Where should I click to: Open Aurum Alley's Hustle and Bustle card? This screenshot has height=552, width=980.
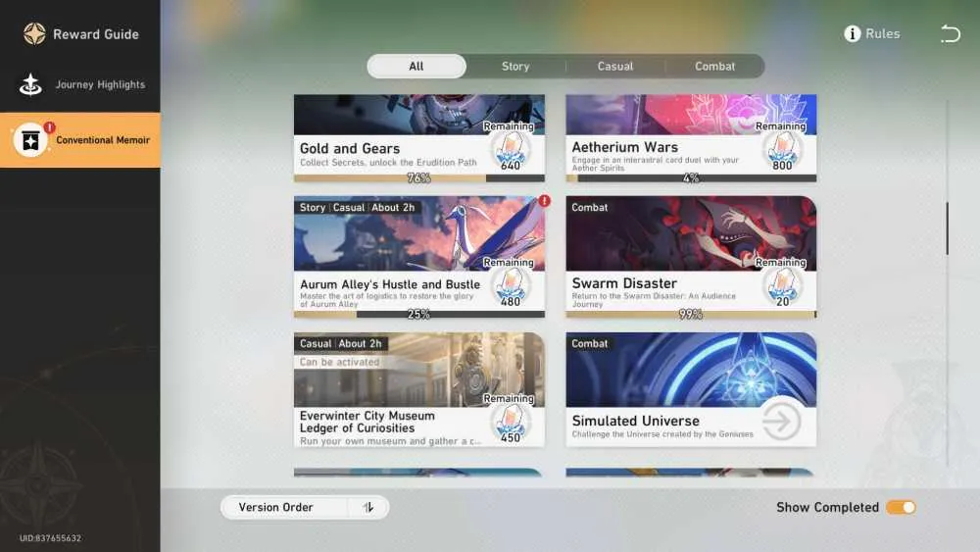[x=418, y=257]
